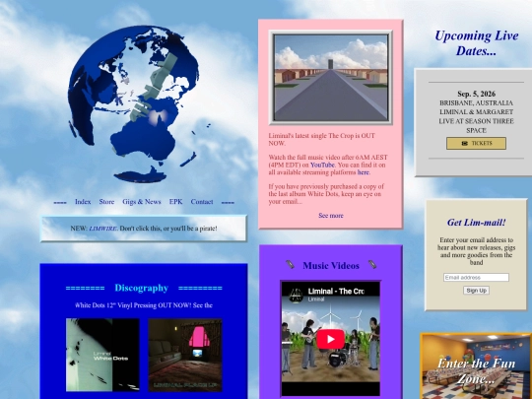This screenshot has width=532, height=399.
Task: Click the LIMWIRE pirate link
Action: tap(103, 229)
